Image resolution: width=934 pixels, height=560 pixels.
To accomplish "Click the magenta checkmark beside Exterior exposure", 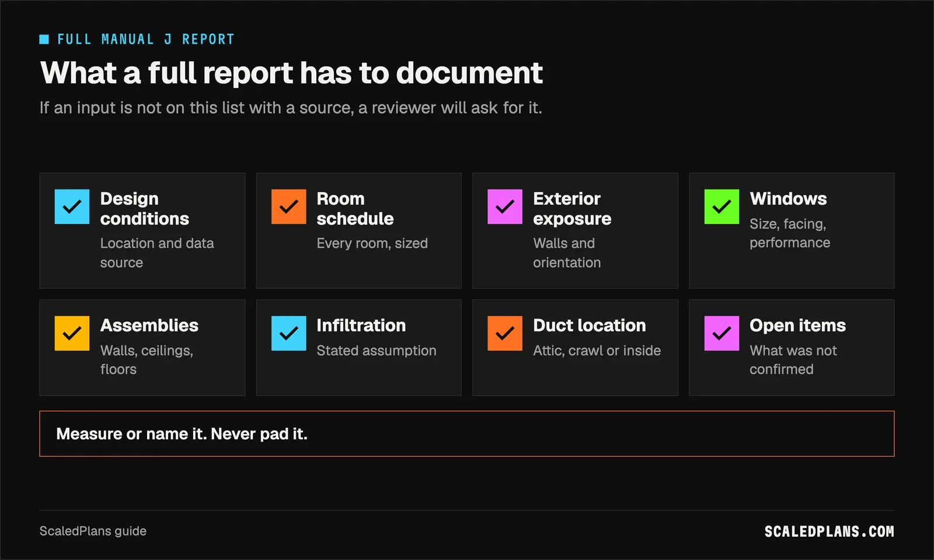I will point(505,206).
